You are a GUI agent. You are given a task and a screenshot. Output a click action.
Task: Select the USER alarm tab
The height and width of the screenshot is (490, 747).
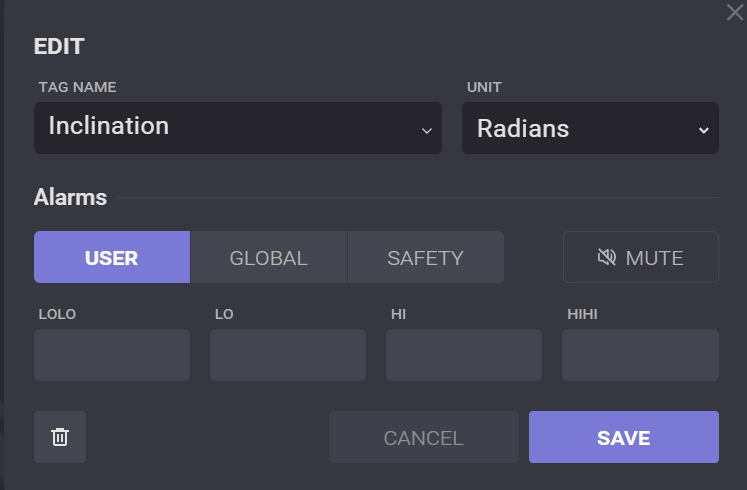point(112,258)
